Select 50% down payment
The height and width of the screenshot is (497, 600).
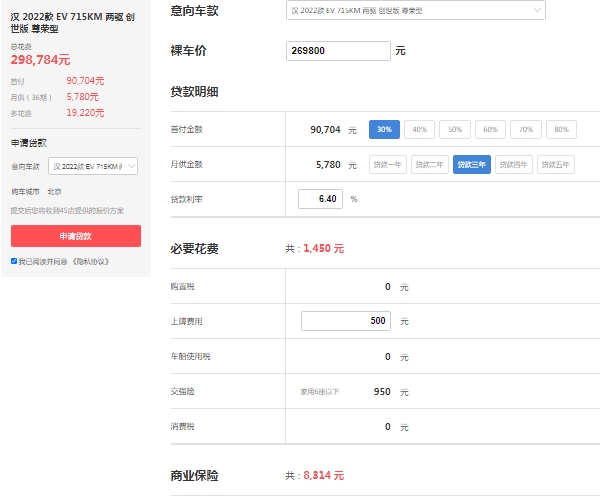pos(455,130)
